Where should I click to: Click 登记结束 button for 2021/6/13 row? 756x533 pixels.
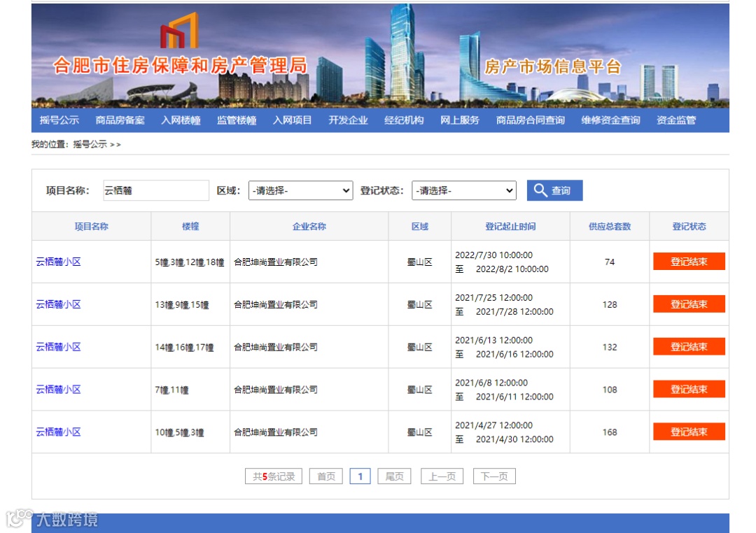(x=689, y=346)
